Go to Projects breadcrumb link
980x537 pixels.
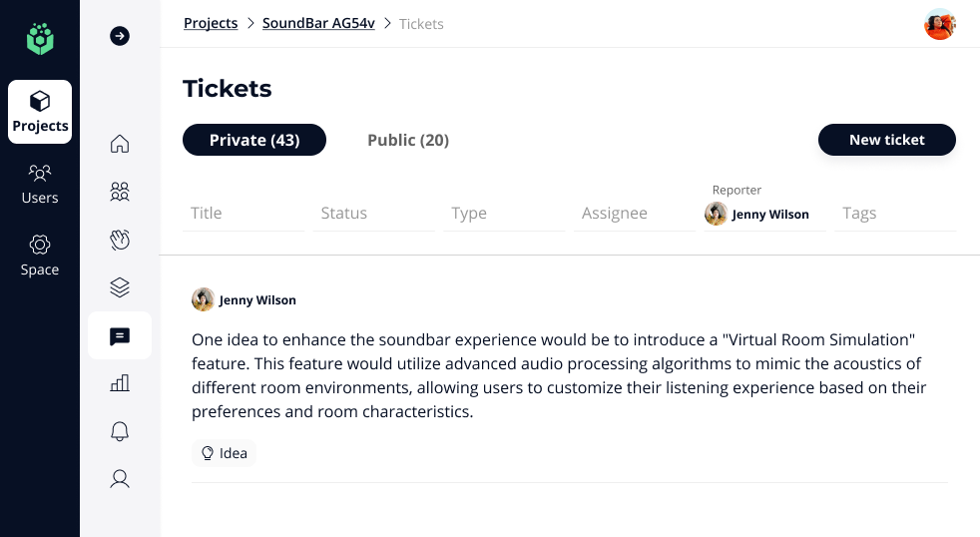pyautogui.click(x=211, y=23)
